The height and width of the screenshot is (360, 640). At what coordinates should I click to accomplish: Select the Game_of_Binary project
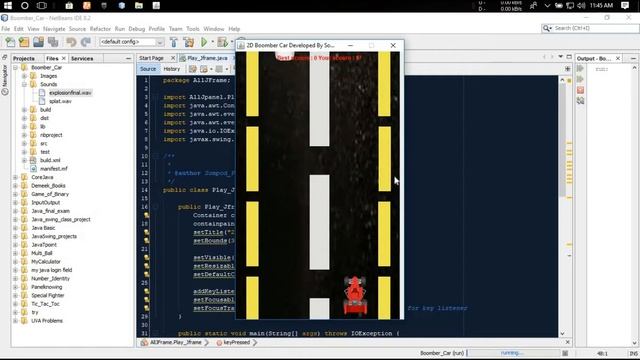[50, 194]
